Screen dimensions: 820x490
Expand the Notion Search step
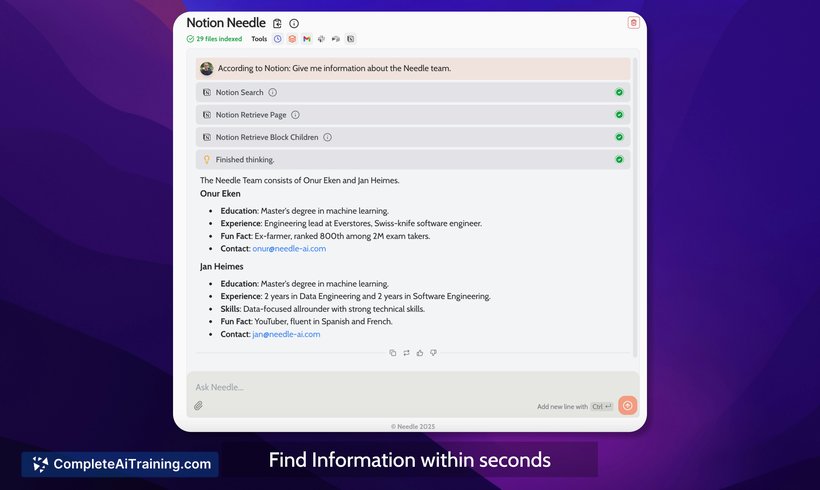(413, 93)
